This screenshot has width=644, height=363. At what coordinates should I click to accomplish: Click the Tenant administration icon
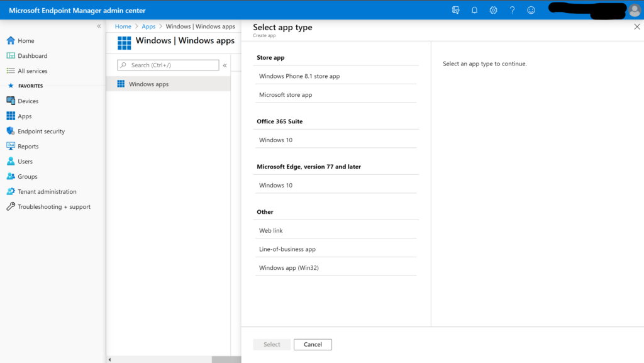pyautogui.click(x=11, y=191)
